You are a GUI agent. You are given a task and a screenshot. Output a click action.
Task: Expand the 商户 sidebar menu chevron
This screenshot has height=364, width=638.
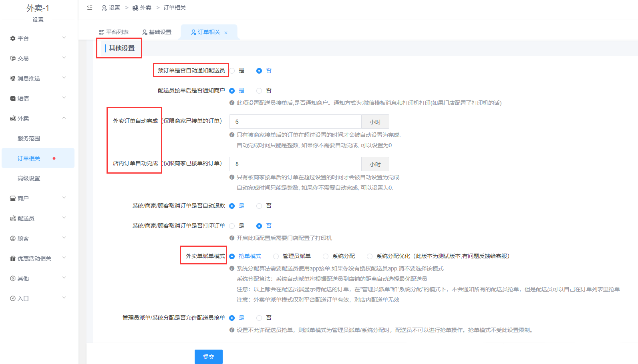[64, 198]
